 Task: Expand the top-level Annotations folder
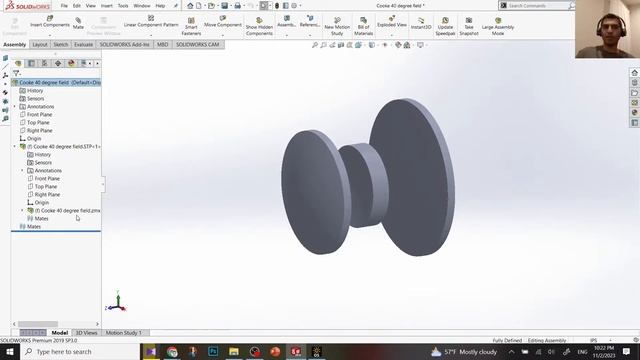15,107
